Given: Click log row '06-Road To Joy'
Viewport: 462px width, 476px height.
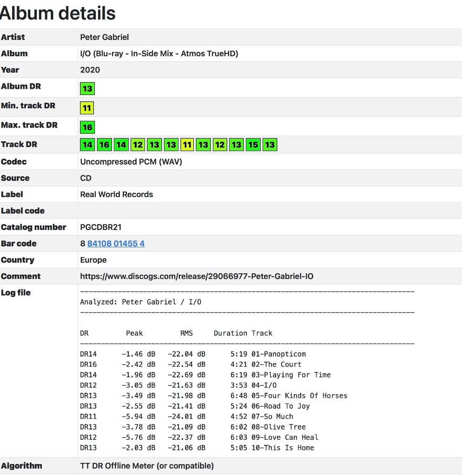Looking at the screenshot, I should (195, 406).
